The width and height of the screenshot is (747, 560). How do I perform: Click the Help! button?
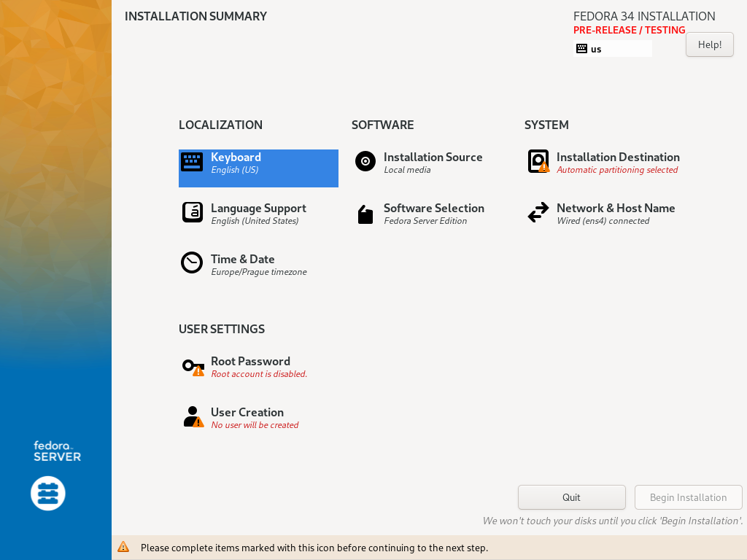(x=709, y=44)
